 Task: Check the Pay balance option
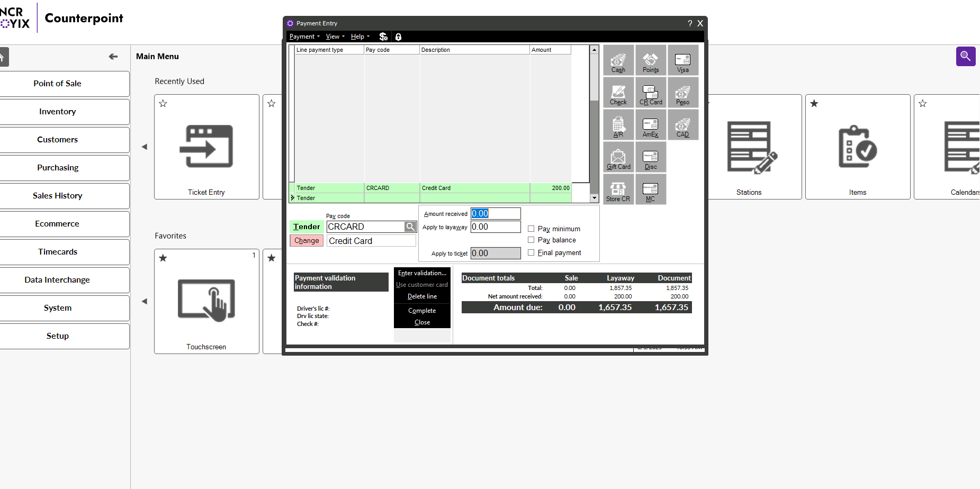click(531, 240)
